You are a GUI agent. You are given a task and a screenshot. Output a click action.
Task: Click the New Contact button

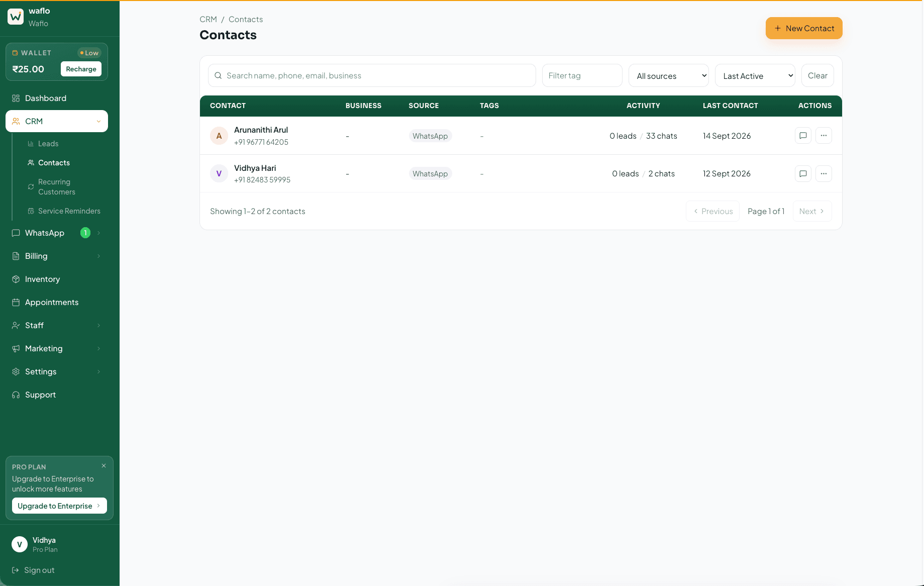point(804,28)
